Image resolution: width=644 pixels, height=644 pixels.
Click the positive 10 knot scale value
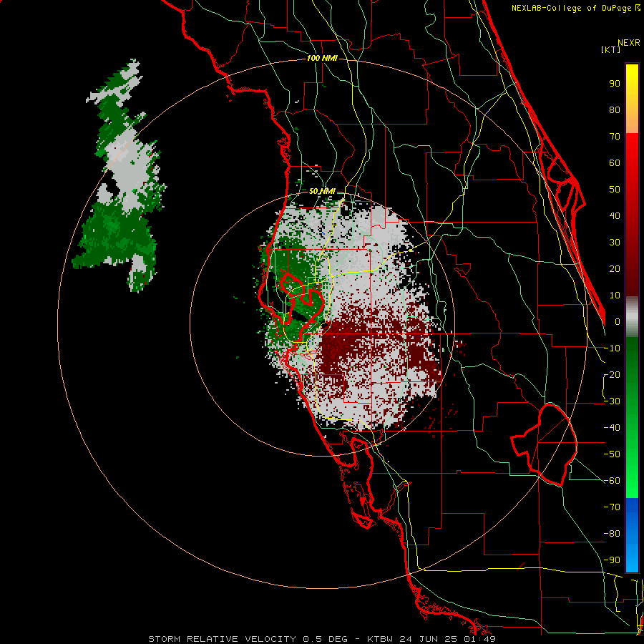tap(615, 296)
